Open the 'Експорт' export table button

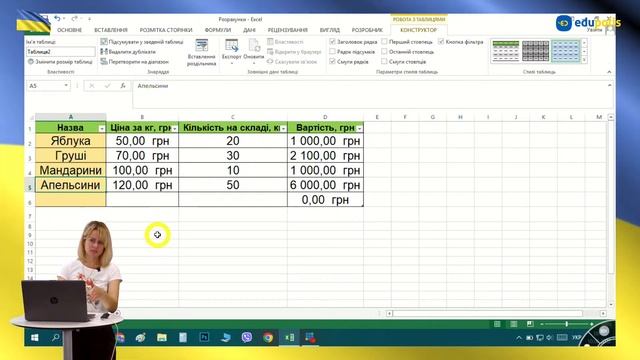pyautogui.click(x=231, y=51)
